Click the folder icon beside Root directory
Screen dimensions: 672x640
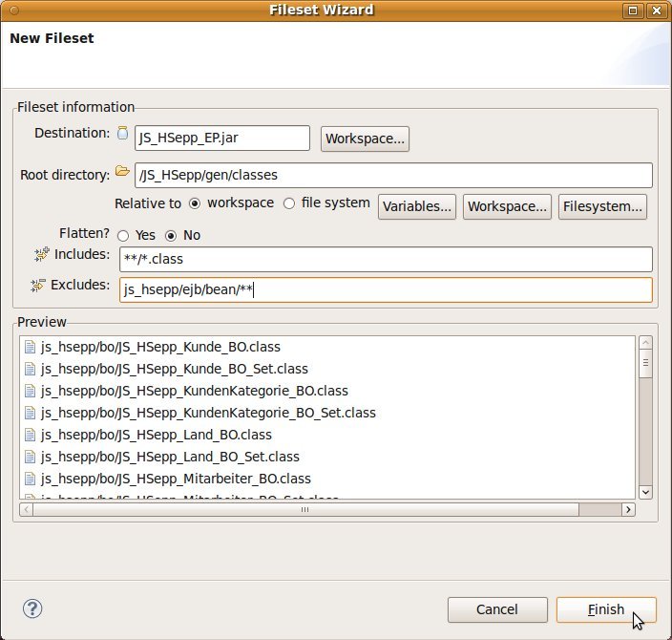[122, 172]
